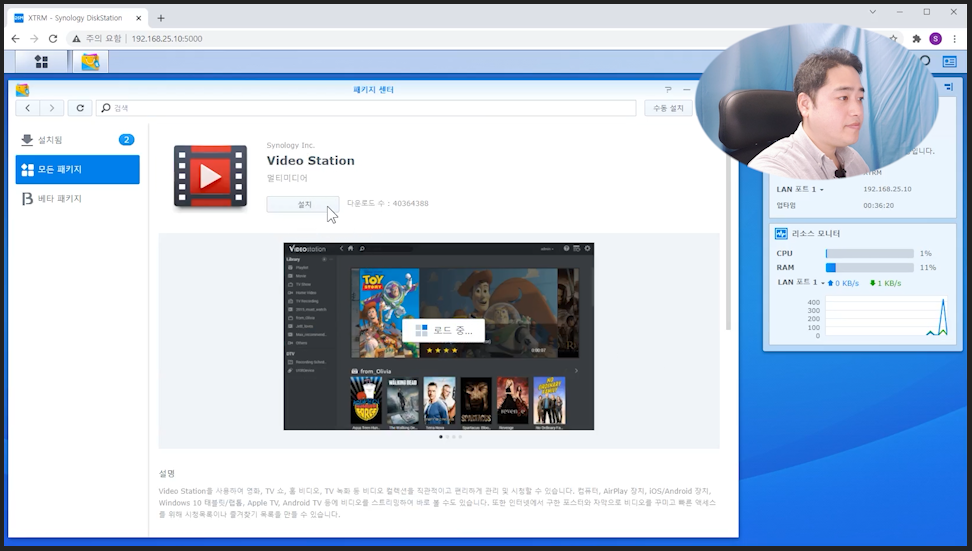Screen dimensions: 972x551
Task: Open the LAN 포트 1 dropdown in resource monitor
Action: pyautogui.click(x=801, y=283)
